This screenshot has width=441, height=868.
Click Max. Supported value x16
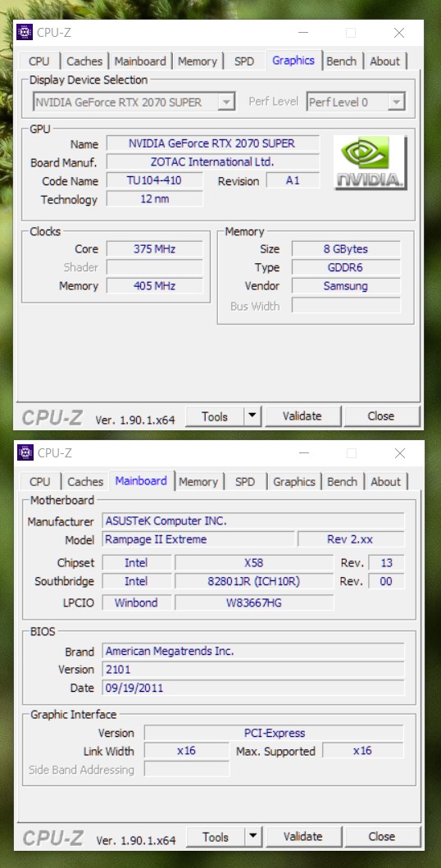point(363,751)
